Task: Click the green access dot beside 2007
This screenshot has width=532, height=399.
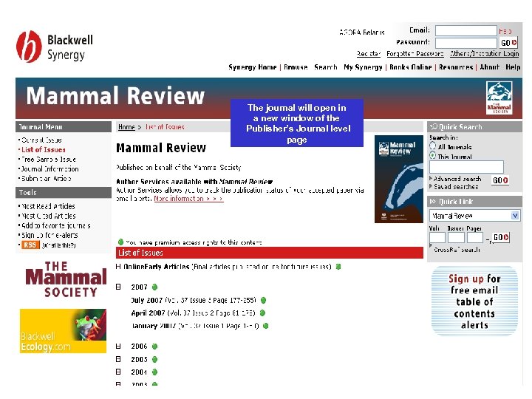Action: coord(154,287)
